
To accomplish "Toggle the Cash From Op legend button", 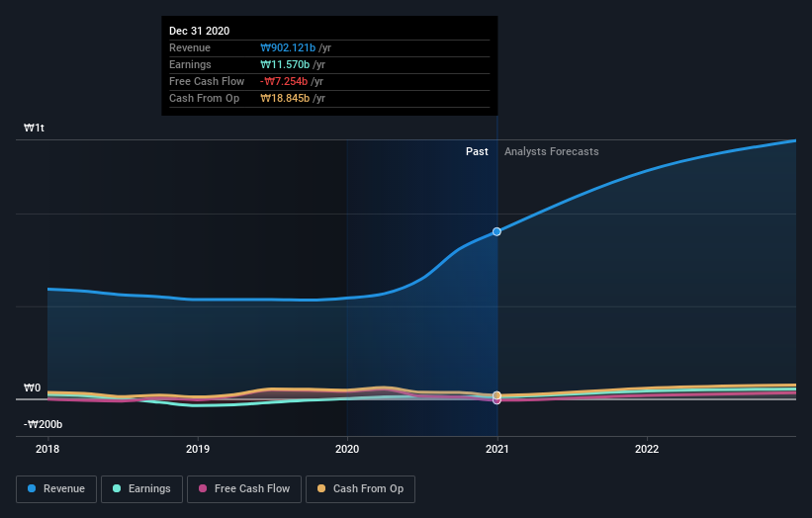I will coord(360,489).
